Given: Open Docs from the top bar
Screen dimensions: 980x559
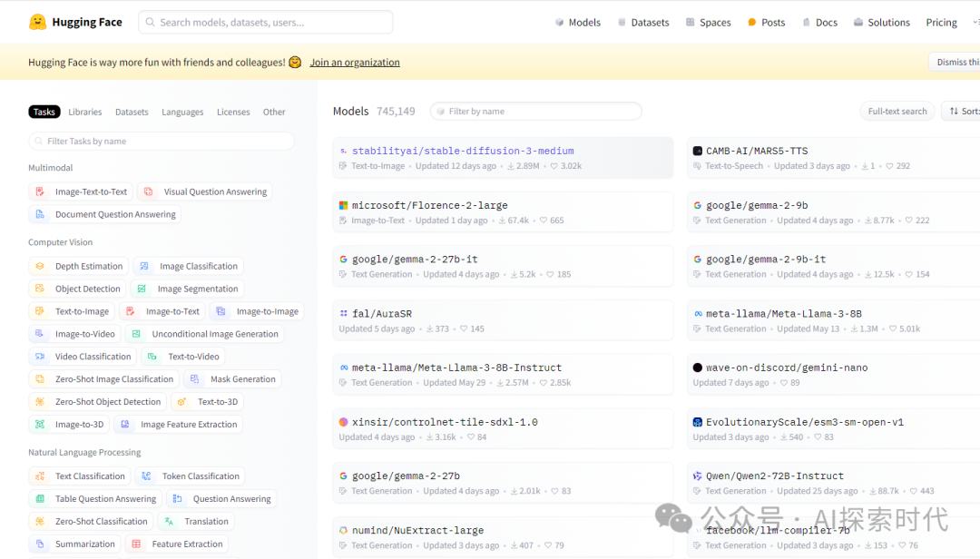Looking at the screenshot, I should click(819, 23).
